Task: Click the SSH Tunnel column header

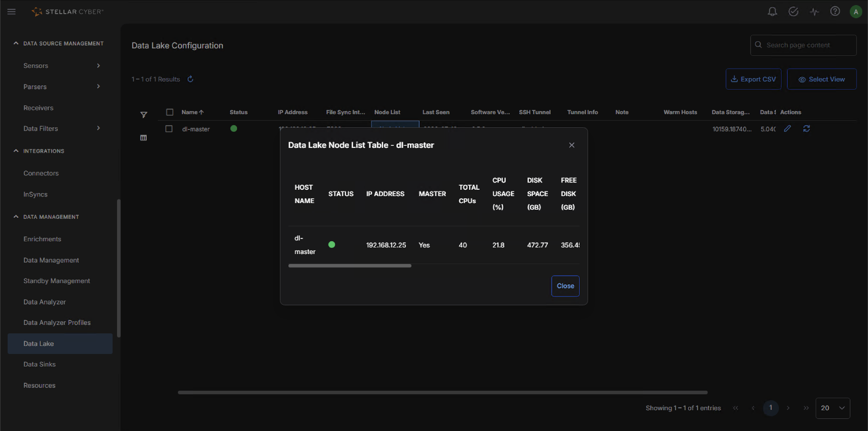Action: [535, 112]
